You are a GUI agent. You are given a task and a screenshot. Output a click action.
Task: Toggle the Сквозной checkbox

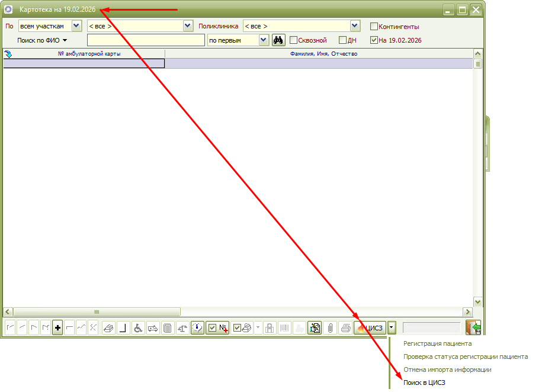coord(293,40)
